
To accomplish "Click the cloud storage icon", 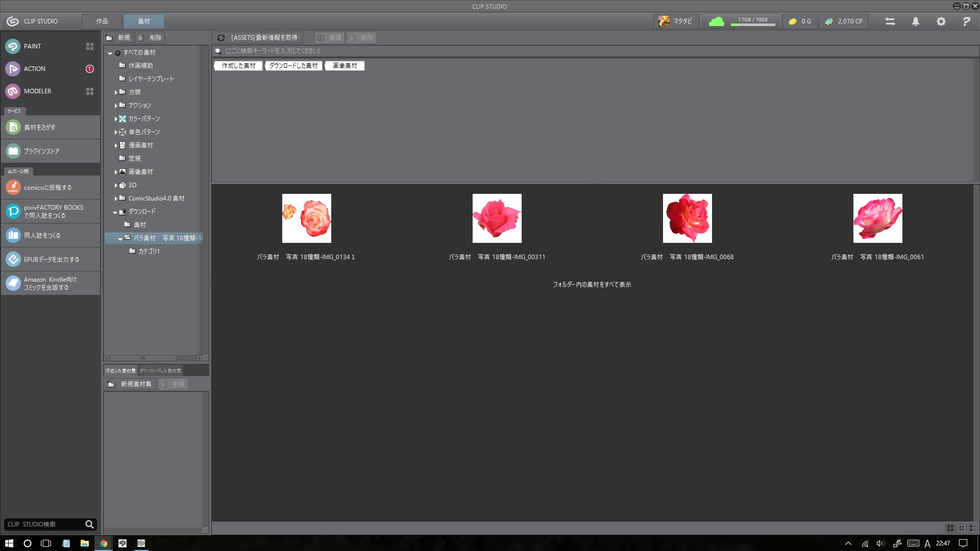I will coord(716,21).
